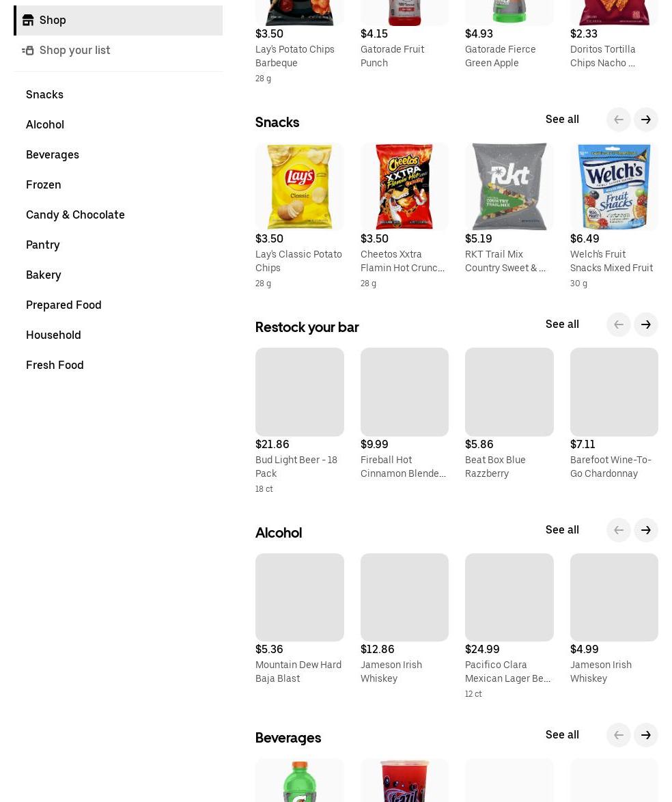Open Prepared Food category
The height and width of the screenshot is (802, 672).
(x=64, y=305)
